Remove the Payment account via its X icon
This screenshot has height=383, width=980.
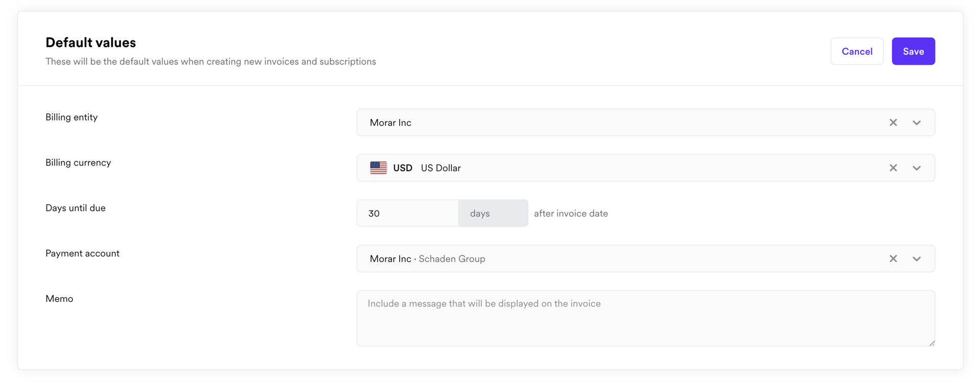tap(893, 258)
